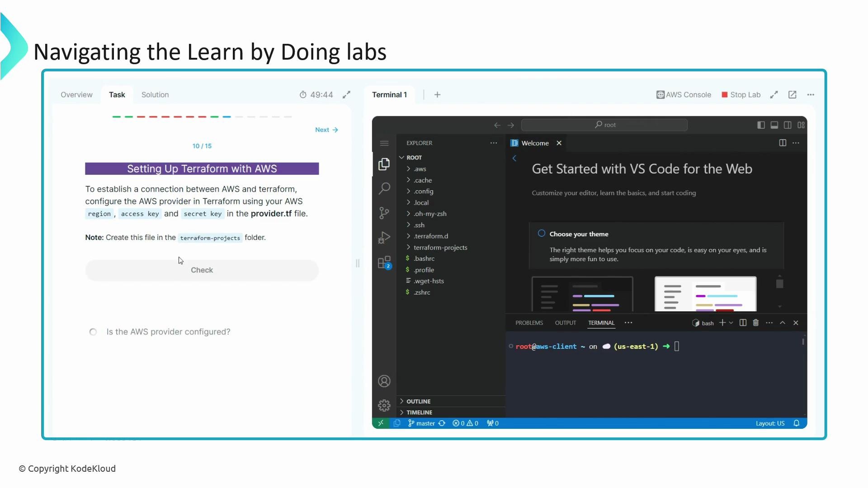This screenshot has height=488, width=868.
Task: Toggle the panel layout icon
Action: (774, 125)
